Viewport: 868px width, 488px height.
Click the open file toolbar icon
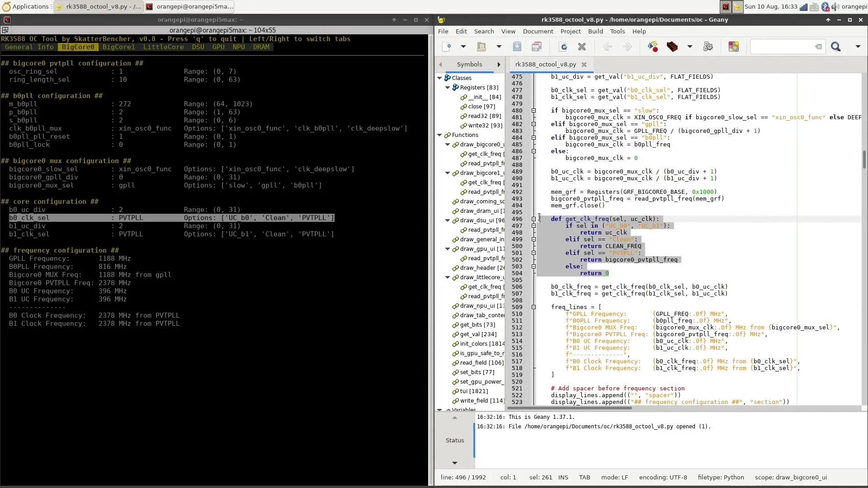pos(481,47)
